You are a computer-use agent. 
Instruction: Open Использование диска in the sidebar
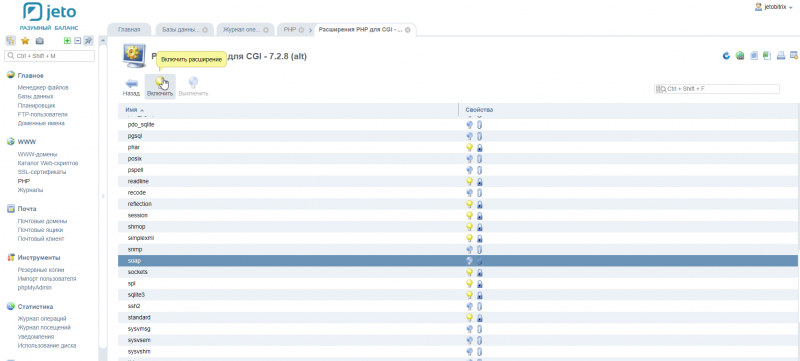(x=47, y=345)
